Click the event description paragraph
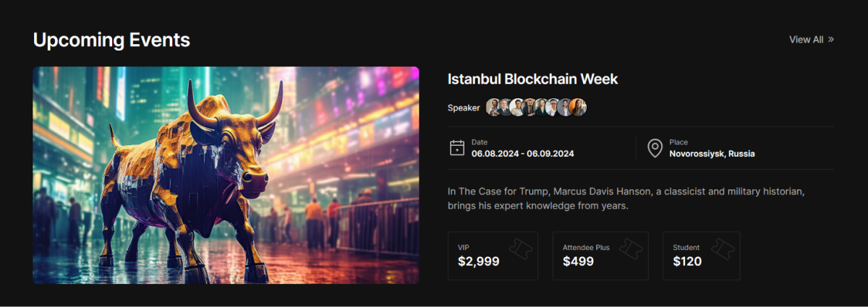This screenshot has width=868, height=307. (626, 199)
